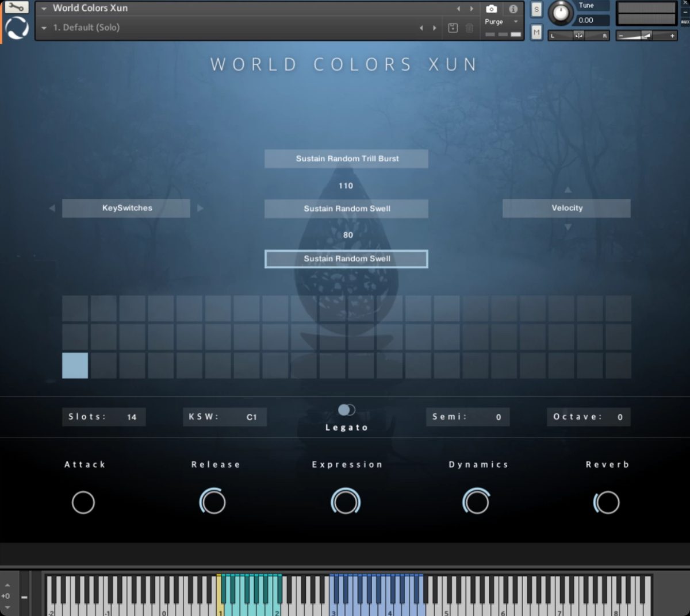Open the Sustain Random Trill Burst selector

pyautogui.click(x=346, y=159)
